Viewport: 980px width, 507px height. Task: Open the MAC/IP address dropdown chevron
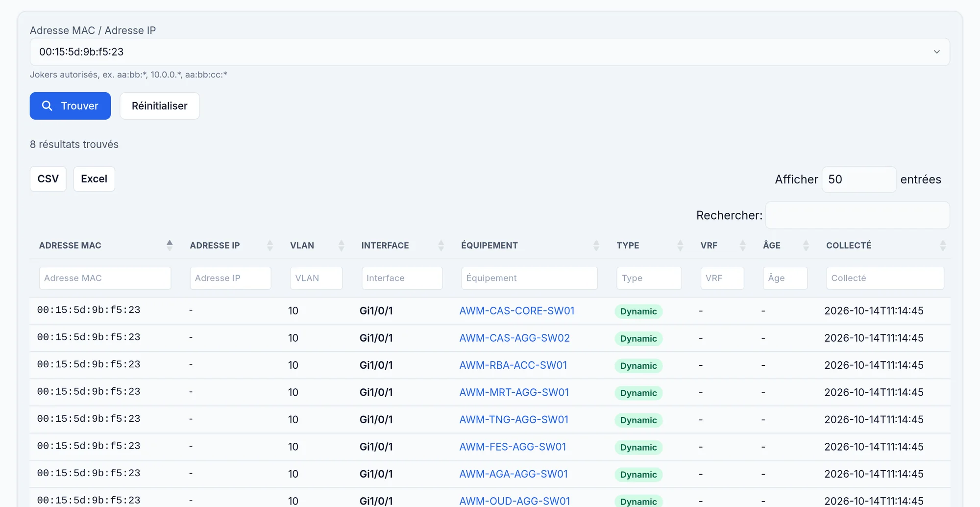(x=936, y=52)
